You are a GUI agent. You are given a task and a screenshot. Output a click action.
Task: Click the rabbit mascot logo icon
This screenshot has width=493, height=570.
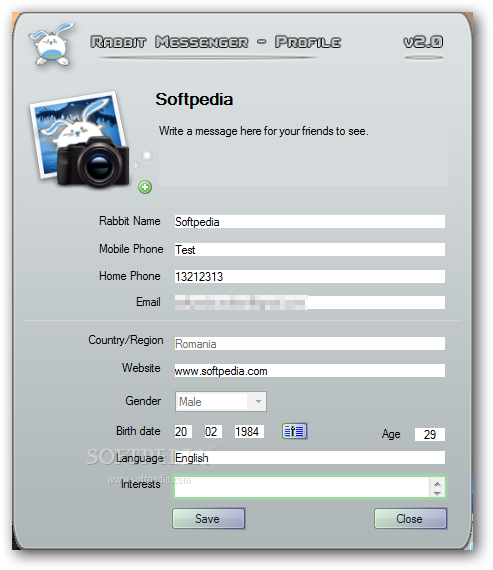52,44
